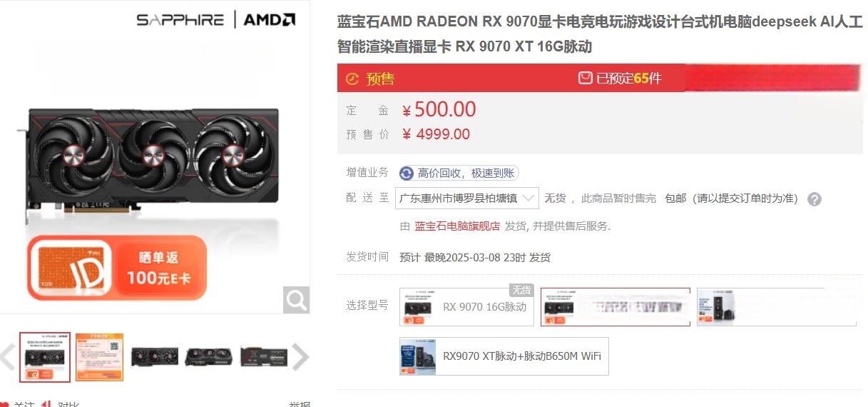Image resolution: width=868 pixels, height=407 pixels.
Task: Select the orange promo thumbnail
Action: point(99,357)
